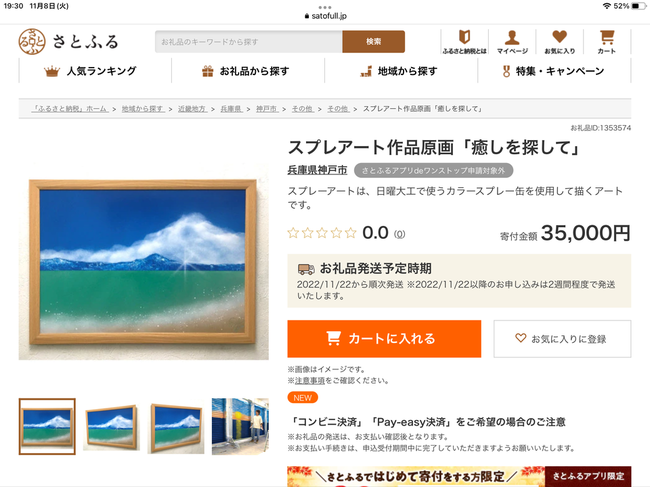Select the second angled painting thumbnail
The height and width of the screenshot is (487, 650).
click(x=176, y=426)
